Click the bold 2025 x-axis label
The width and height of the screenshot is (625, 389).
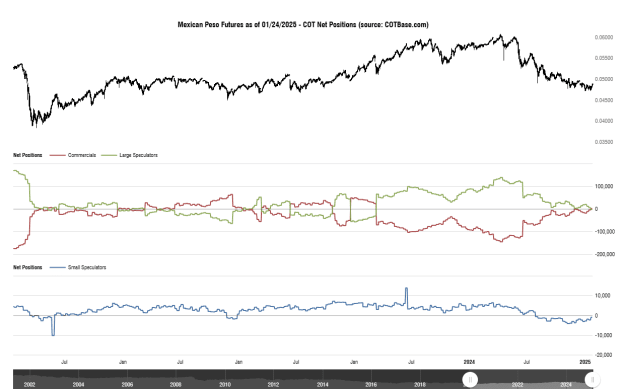tap(585, 362)
